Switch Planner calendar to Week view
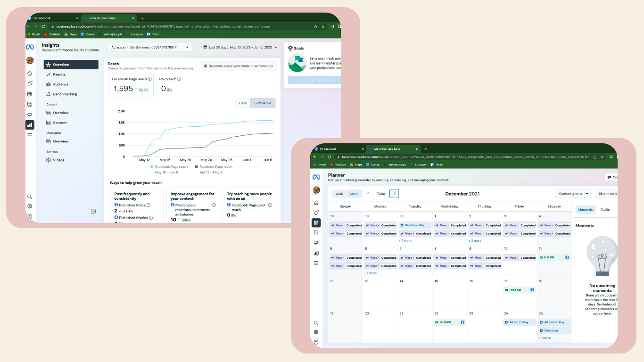This screenshot has width=644, height=362. [x=339, y=194]
